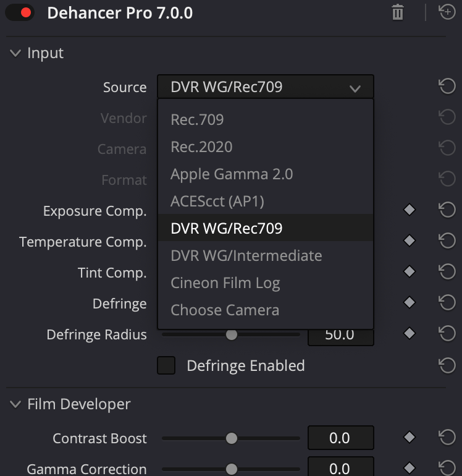
Task: Click the reset-all icon in the Dehancer header
Action: tap(447, 12)
